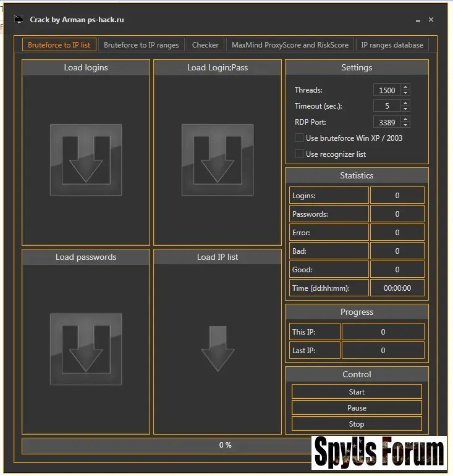Screen dimensions: 453x476
Task: Decrease Threads value with the down arrow
Action: coord(405,93)
